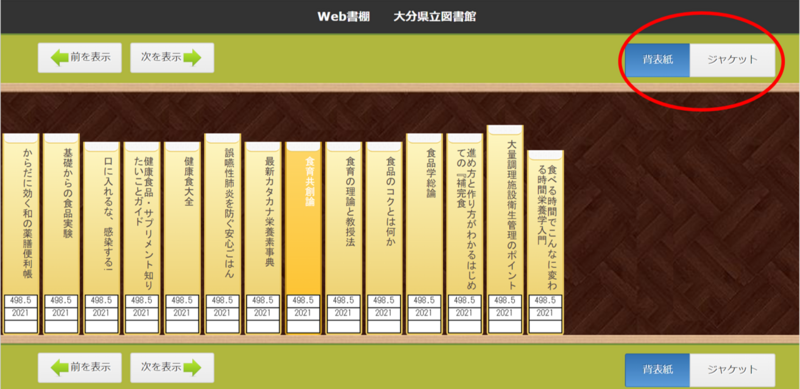Image resolution: width=800 pixels, height=389 pixels.
Task: Open the book 進め方と作り方がわかるはじめての補完食
Action: (464, 234)
